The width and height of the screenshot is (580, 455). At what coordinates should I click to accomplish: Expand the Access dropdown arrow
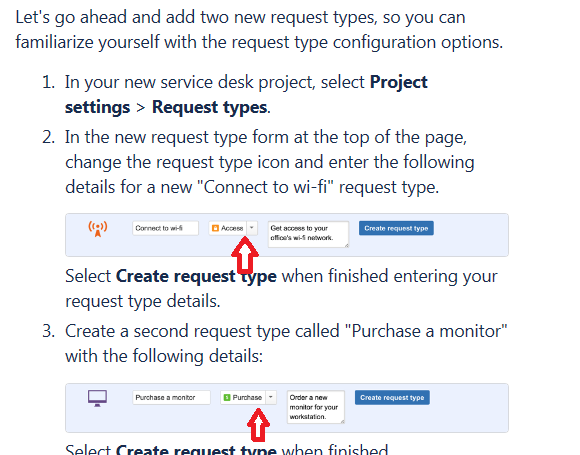tap(252, 228)
